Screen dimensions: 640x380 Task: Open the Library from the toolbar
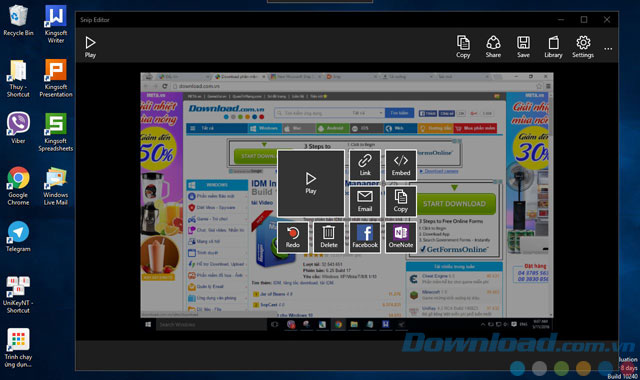point(553,47)
